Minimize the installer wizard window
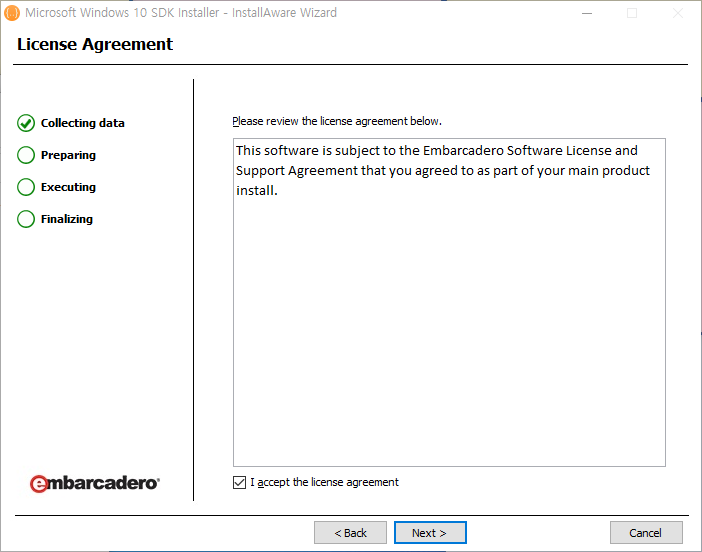The height and width of the screenshot is (552, 702). pos(586,13)
